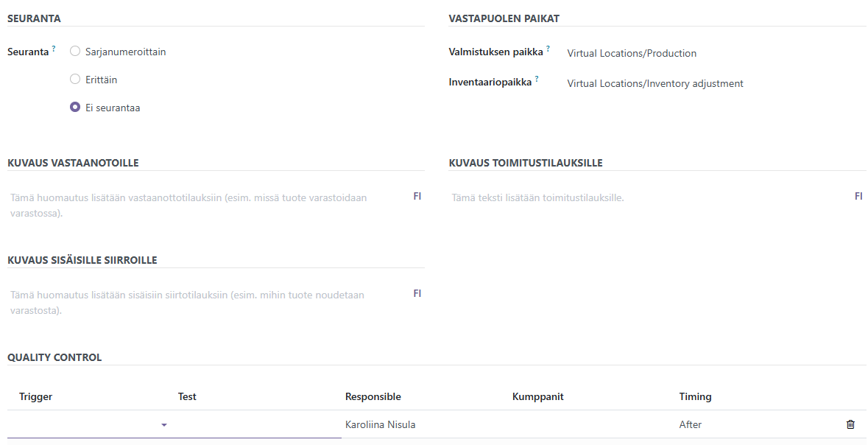Open Virtual Locations/Production location field
This screenshot has height=445, width=868.
click(x=632, y=53)
